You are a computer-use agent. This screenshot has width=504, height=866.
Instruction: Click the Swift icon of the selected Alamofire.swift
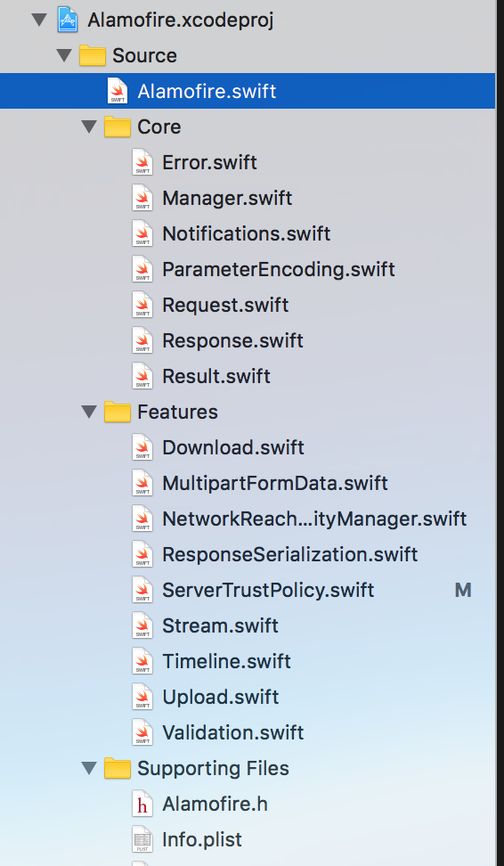[118, 91]
